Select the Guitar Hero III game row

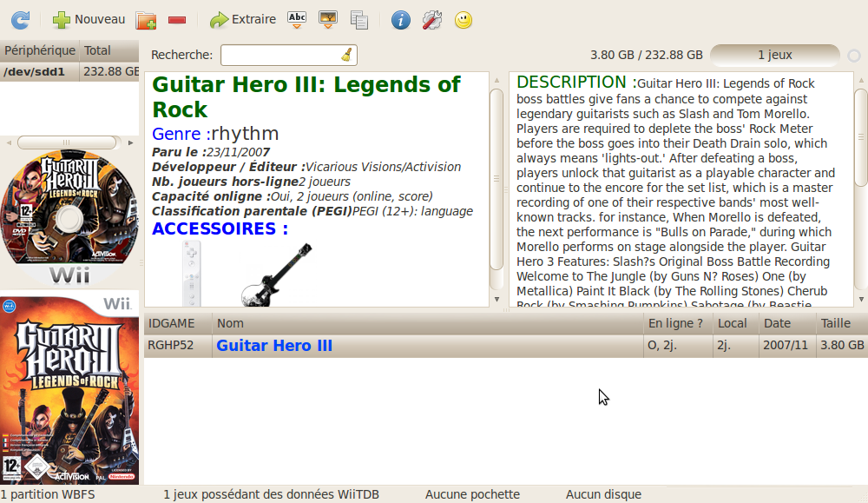[x=506, y=346]
